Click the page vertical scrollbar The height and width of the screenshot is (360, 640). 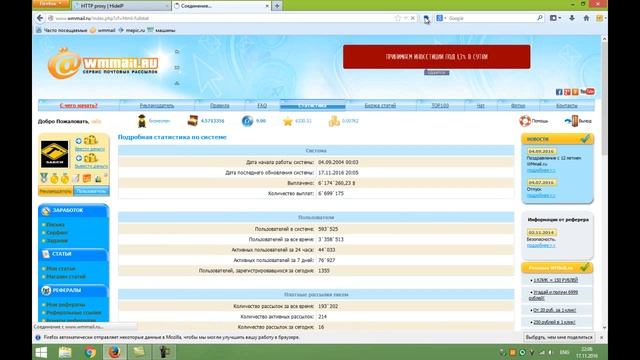tap(604, 183)
